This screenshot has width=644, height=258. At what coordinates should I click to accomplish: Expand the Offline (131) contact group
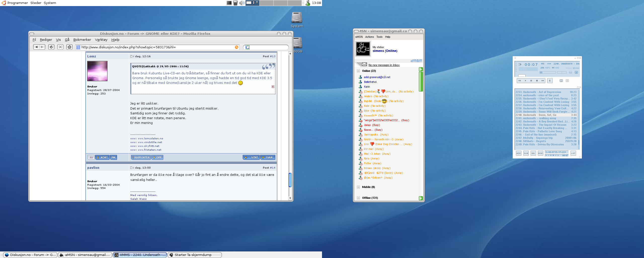[x=358, y=198]
